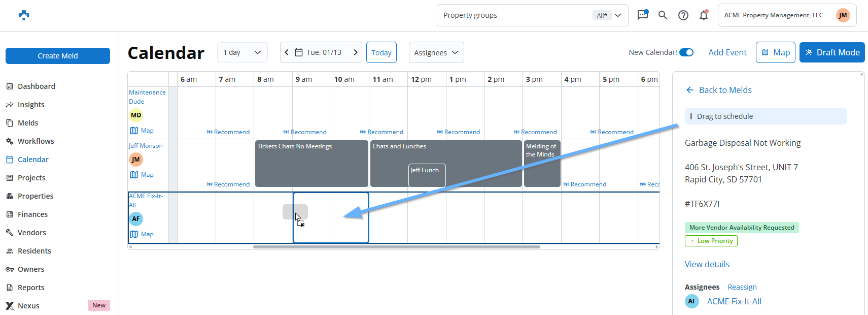Open the chat messages icon
This screenshot has width=868, height=315.
tap(642, 15)
